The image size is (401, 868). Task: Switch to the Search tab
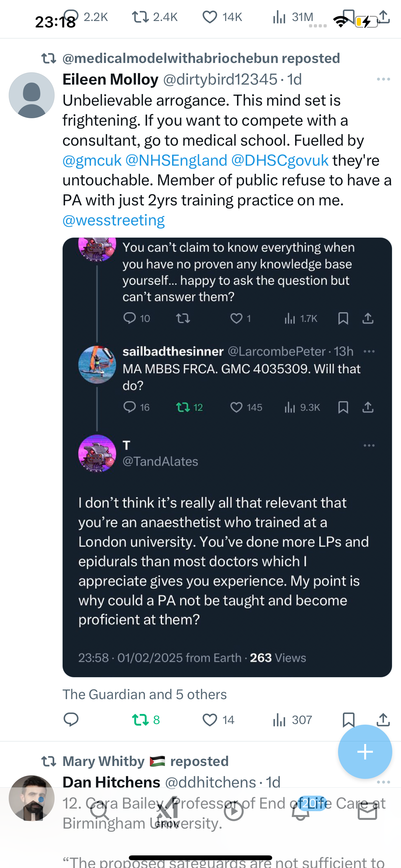[100, 811]
